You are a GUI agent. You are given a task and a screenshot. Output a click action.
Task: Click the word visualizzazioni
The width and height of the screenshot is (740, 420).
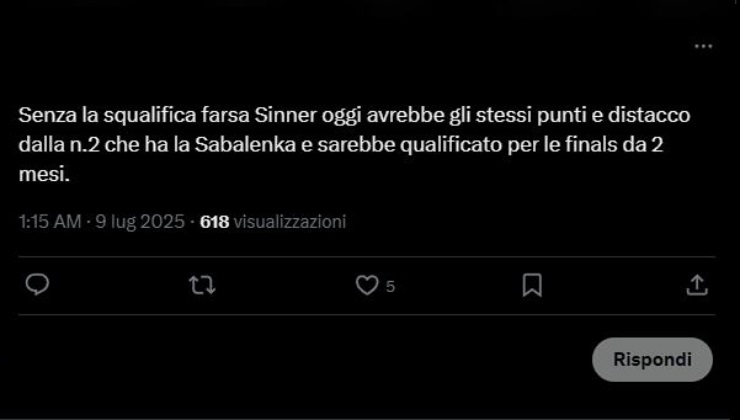tap(290, 221)
